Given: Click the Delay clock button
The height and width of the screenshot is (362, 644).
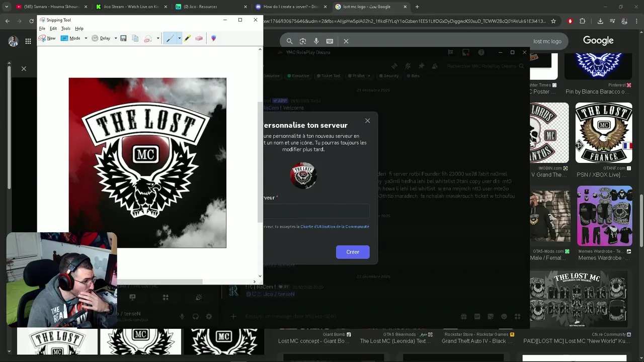Looking at the screenshot, I should pyautogui.click(x=101, y=38).
